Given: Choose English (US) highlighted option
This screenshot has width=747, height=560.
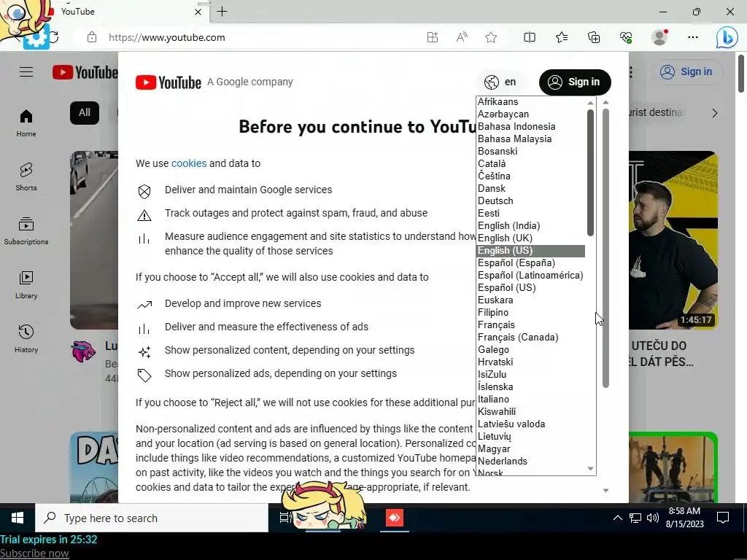Looking at the screenshot, I should (x=531, y=251).
